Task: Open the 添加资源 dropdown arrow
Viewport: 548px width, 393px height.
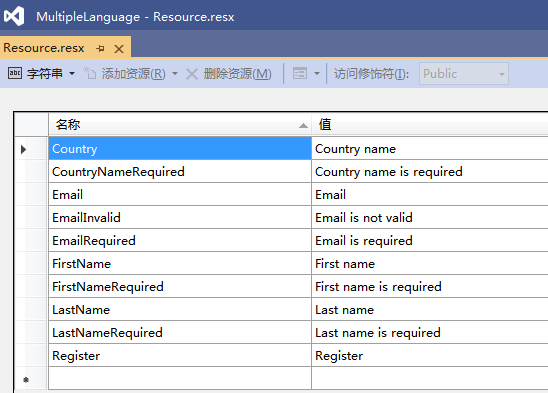Action: [x=175, y=73]
